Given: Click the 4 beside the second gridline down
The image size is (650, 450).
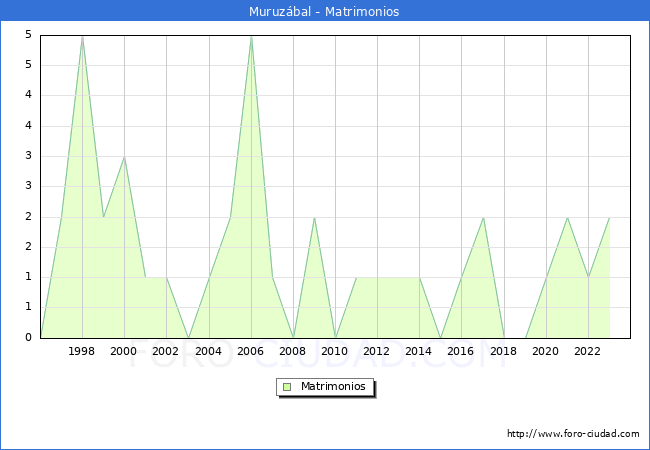Looking at the screenshot, I should coord(28,95).
